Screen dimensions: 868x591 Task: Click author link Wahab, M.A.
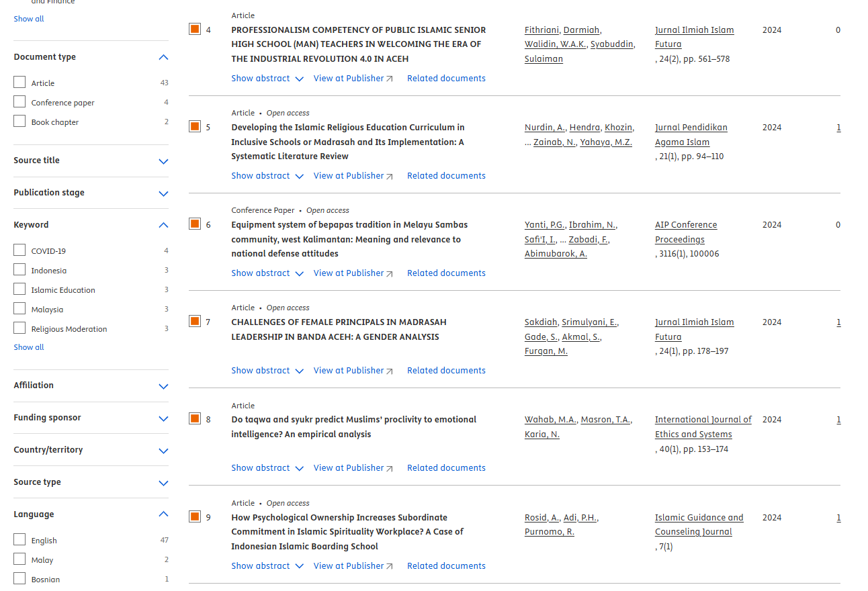point(550,420)
